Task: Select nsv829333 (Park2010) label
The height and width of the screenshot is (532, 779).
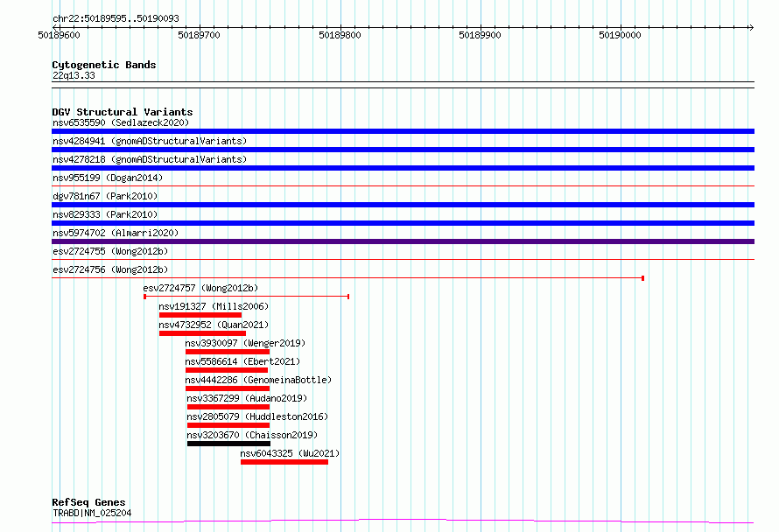Action: [x=105, y=214]
